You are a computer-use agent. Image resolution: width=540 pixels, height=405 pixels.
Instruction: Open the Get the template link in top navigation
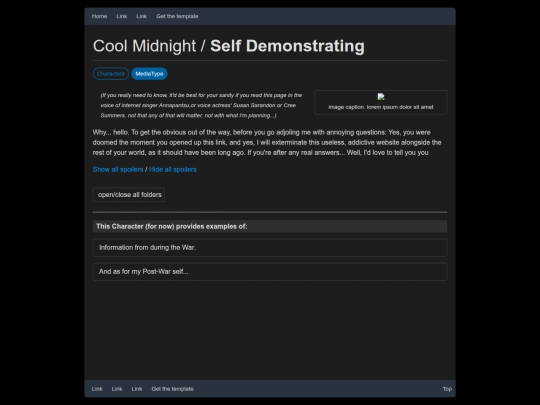pos(177,16)
